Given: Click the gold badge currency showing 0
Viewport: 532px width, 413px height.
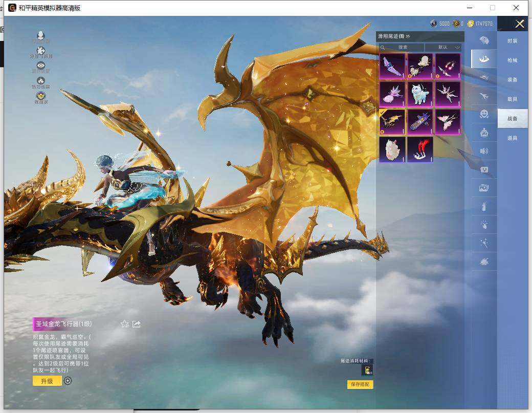Looking at the screenshot, I should click(456, 23).
